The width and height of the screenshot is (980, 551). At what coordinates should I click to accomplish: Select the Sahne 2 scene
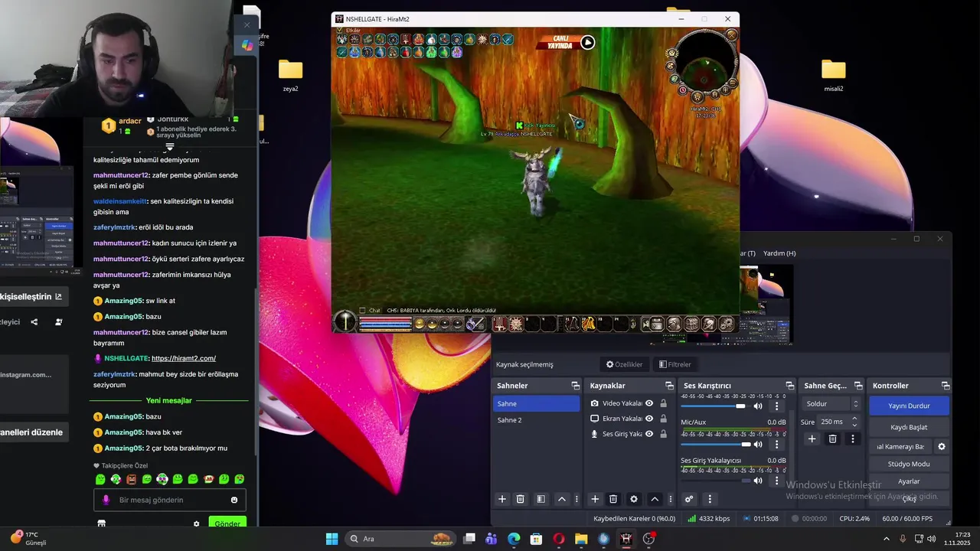[536, 419]
